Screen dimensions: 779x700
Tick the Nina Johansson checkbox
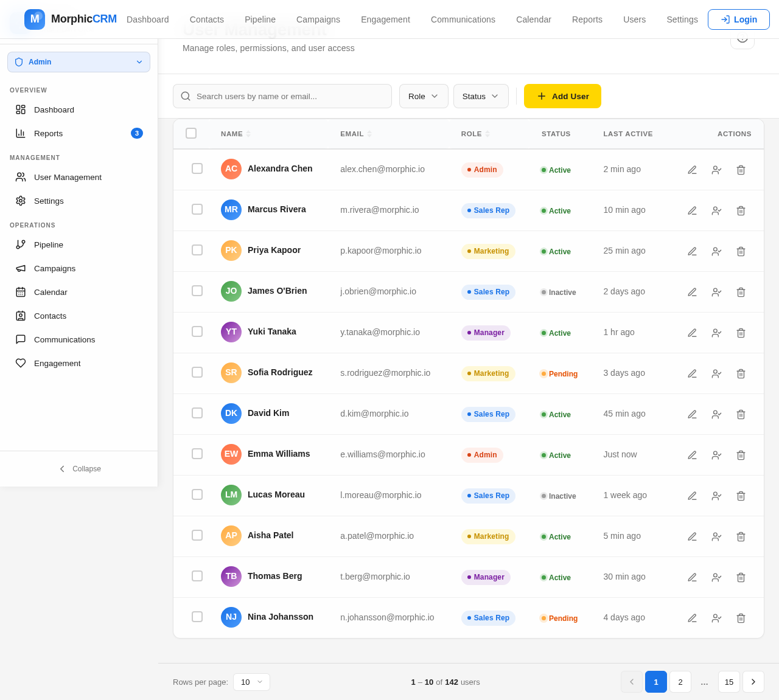[x=197, y=617]
